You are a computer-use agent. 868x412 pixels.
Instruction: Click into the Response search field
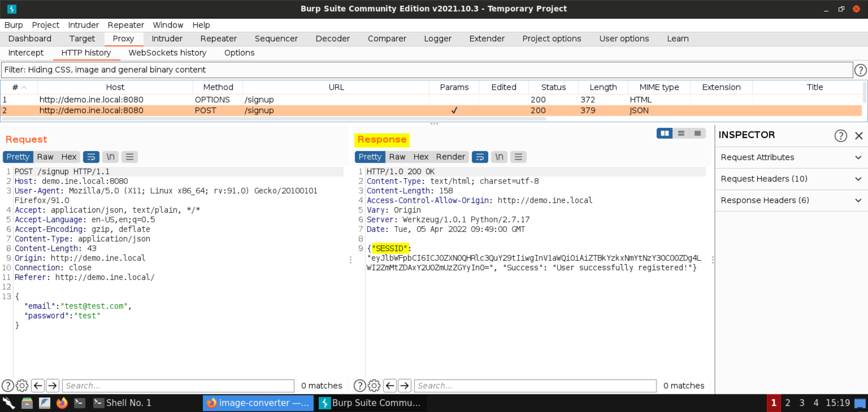coord(535,386)
